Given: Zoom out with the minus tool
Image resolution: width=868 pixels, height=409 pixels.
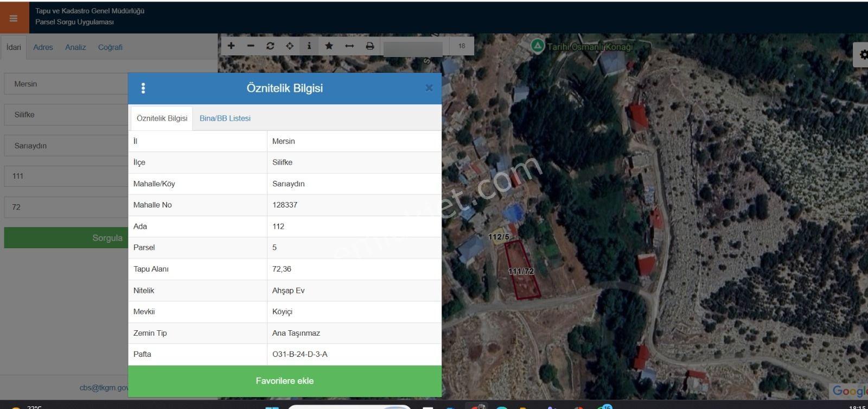Looking at the screenshot, I should (251, 46).
